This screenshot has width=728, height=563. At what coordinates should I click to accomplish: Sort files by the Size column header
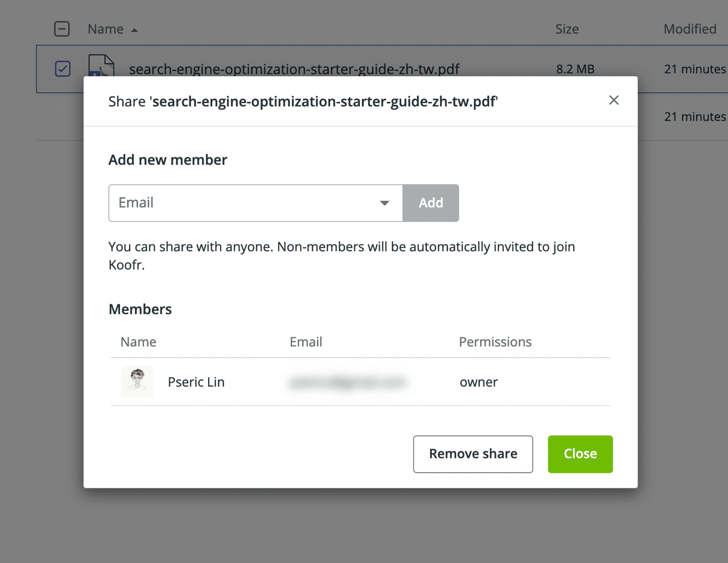tap(566, 29)
